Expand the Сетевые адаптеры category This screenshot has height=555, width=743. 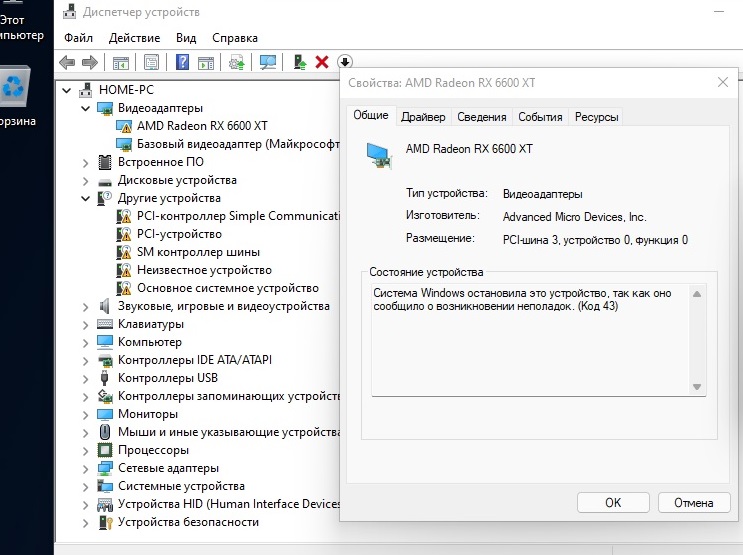click(85, 469)
